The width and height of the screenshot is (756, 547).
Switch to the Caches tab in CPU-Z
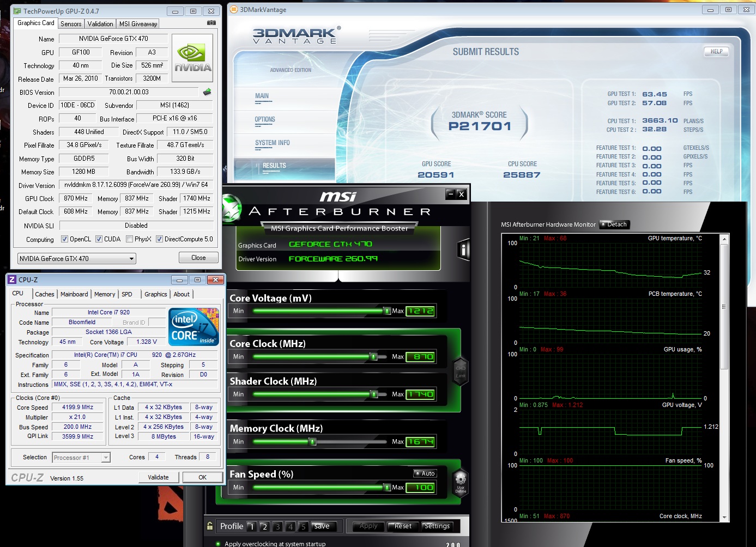tap(45, 294)
